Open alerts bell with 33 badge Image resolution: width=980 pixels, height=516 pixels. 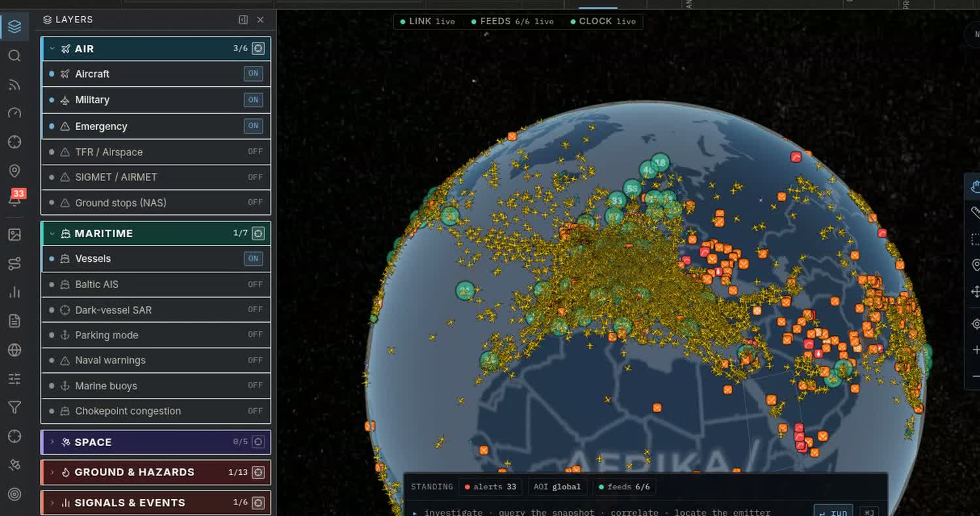pyautogui.click(x=16, y=197)
